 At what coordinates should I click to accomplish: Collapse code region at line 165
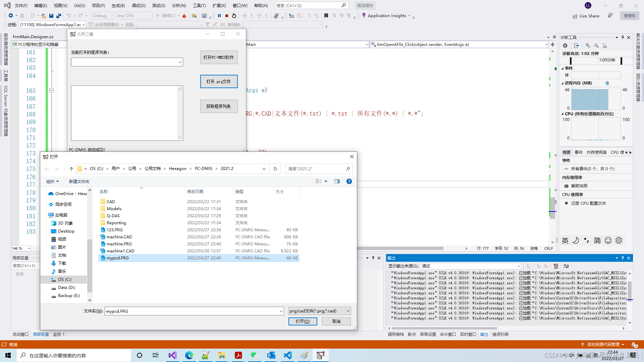tap(52, 90)
